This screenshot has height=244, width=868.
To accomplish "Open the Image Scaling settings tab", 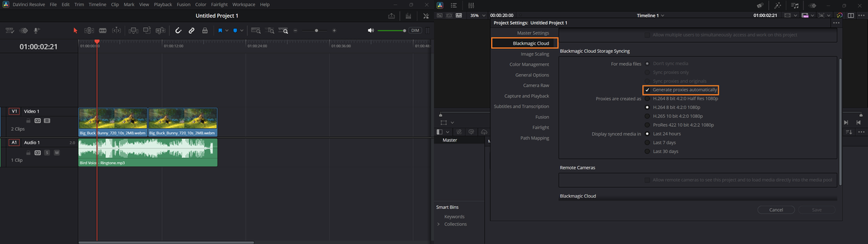I will click(x=535, y=54).
